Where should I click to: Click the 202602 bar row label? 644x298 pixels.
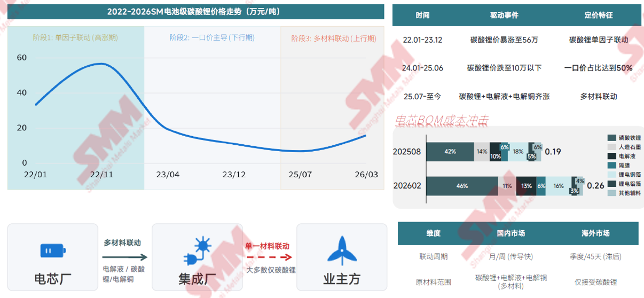[x=407, y=185]
